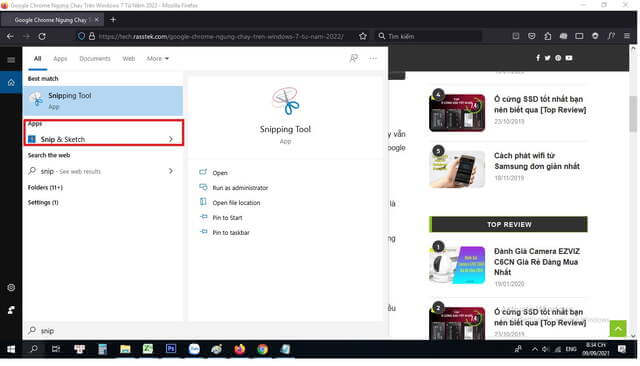This screenshot has height=366, width=640.
Task: Open the Snipping Tool best match result
Action: point(103,100)
